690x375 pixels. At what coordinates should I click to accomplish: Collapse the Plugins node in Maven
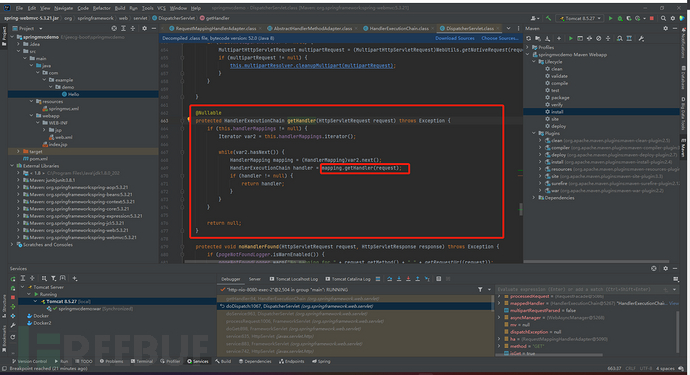(534, 133)
